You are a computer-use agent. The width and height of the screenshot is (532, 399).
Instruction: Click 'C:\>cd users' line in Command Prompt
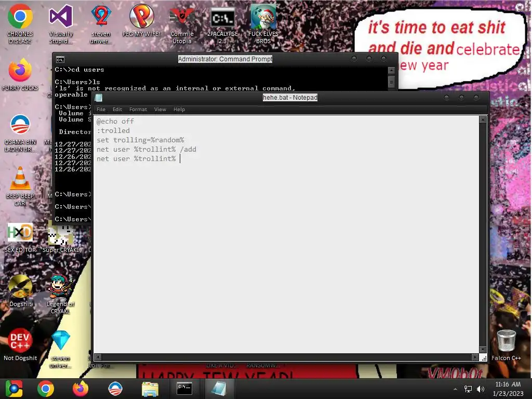[79, 70]
